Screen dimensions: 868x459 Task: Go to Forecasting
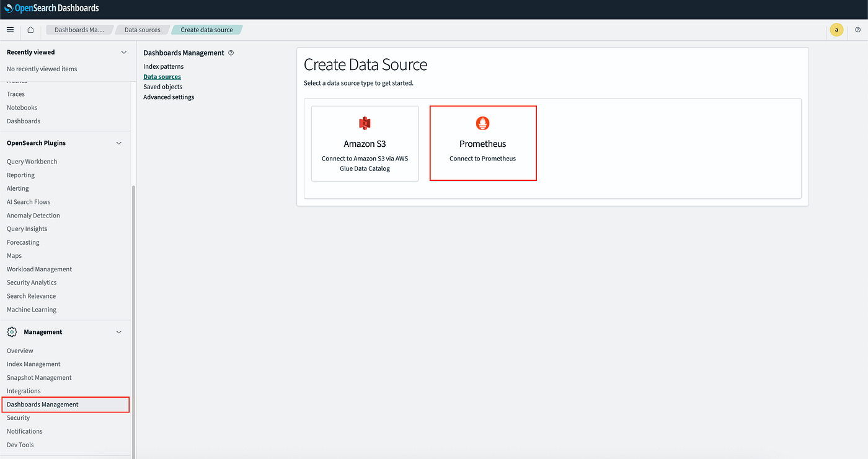tap(23, 242)
